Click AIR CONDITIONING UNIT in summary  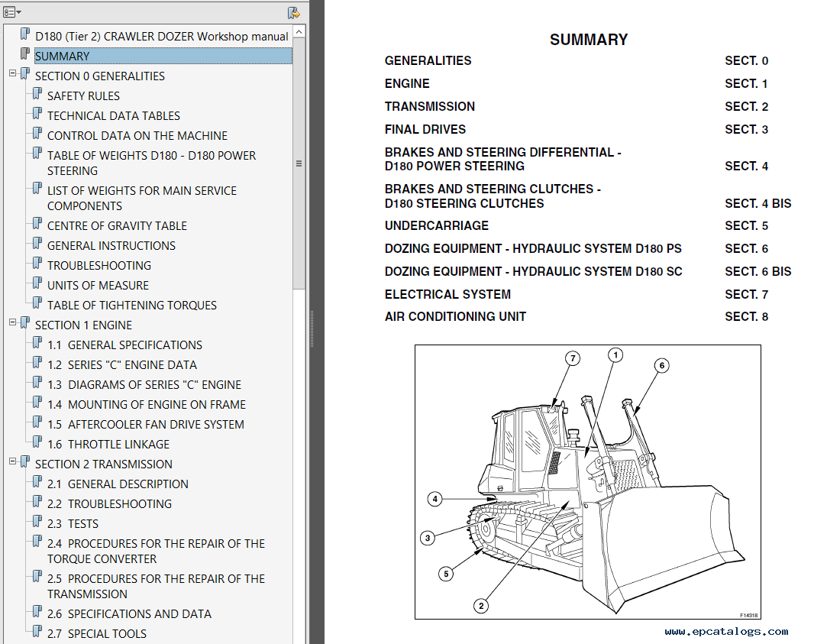(455, 316)
